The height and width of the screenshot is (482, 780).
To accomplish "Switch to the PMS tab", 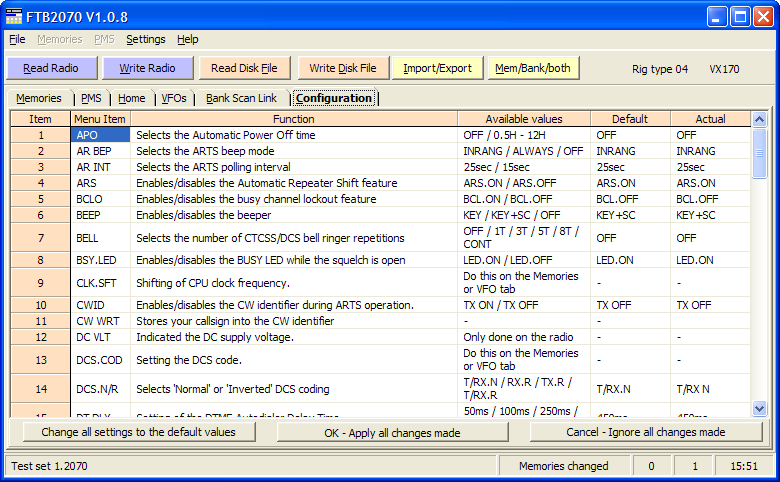I will [91, 98].
